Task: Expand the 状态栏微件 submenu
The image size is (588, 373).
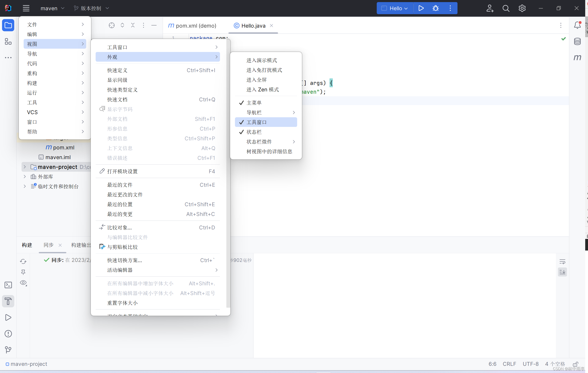Action: [x=266, y=142]
